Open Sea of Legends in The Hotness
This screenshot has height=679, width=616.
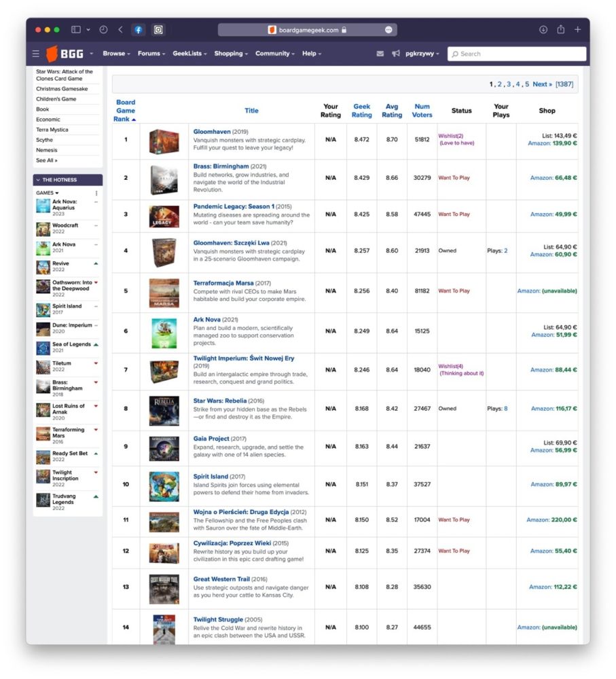coord(71,344)
